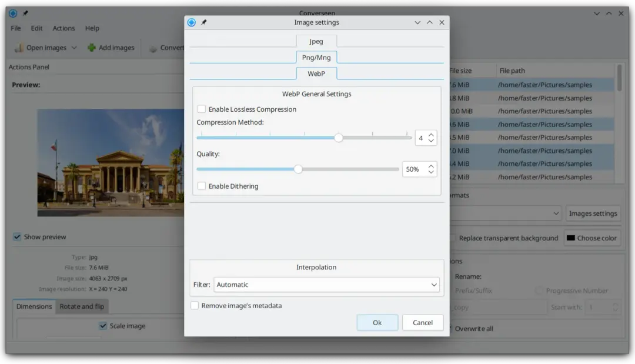
Task: Open the Actions menu
Action: click(63, 28)
